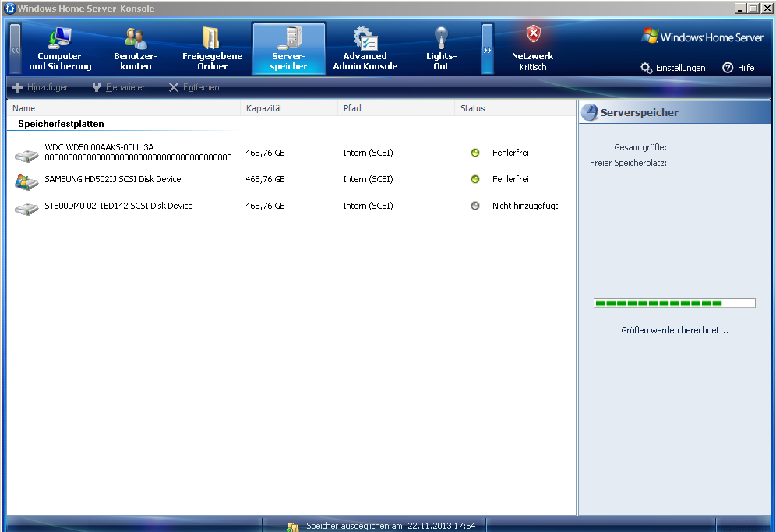Click the Nicht hinzugefügt status text
This screenshot has height=532, width=776.
pyautogui.click(x=525, y=206)
